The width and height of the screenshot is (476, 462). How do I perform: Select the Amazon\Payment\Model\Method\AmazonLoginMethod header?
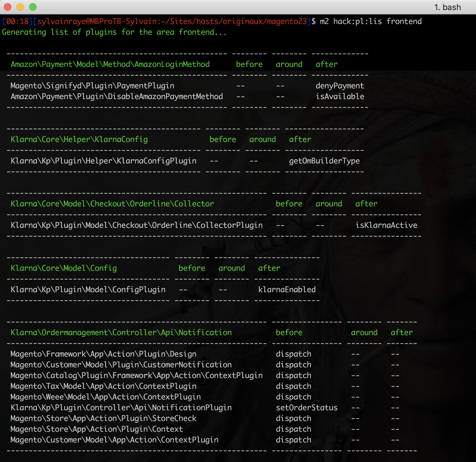(110, 64)
